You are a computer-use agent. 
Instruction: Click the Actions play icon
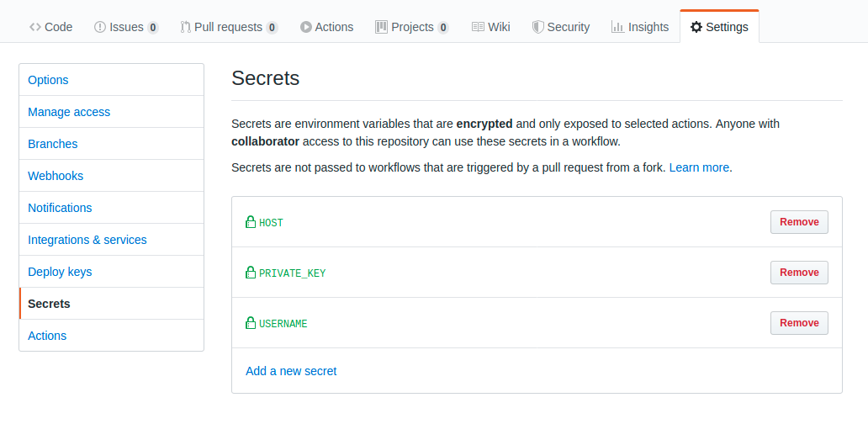pos(306,27)
